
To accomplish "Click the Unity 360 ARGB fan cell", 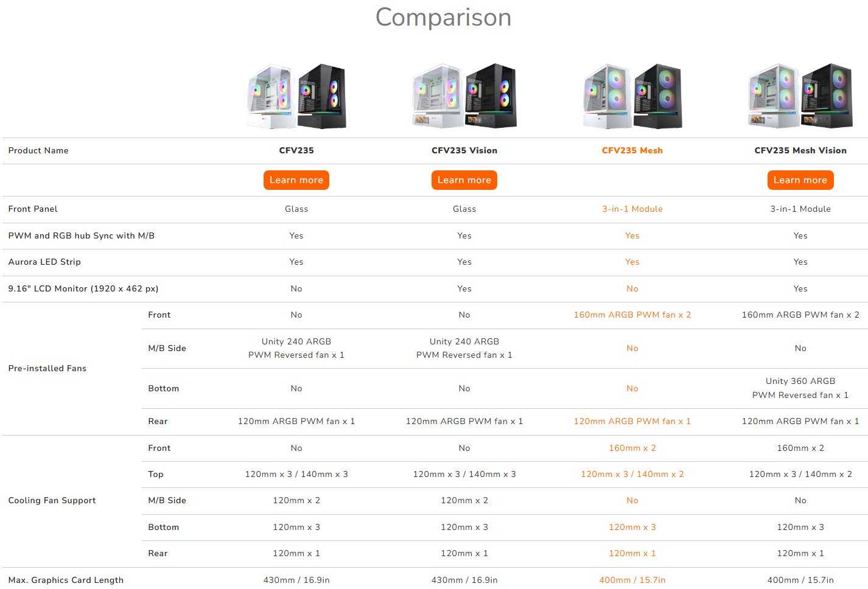I will (800, 388).
